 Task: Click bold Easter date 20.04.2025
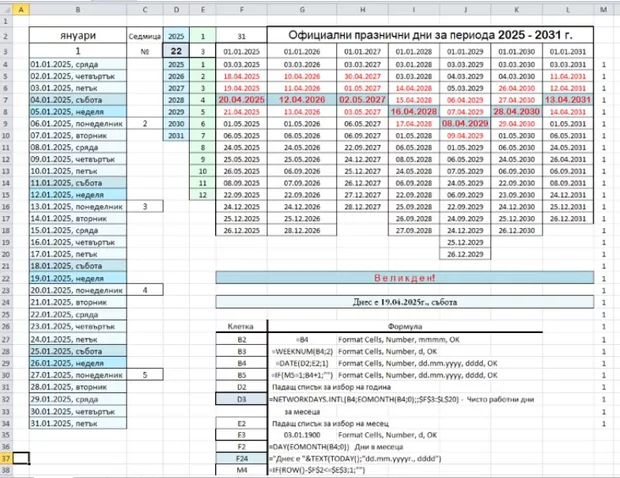(241, 100)
